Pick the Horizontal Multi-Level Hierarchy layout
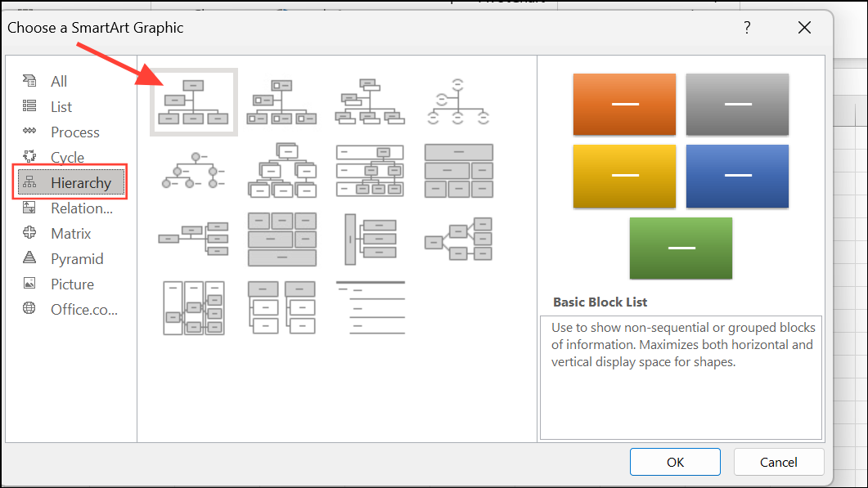This screenshot has width=868, height=488. point(370,238)
